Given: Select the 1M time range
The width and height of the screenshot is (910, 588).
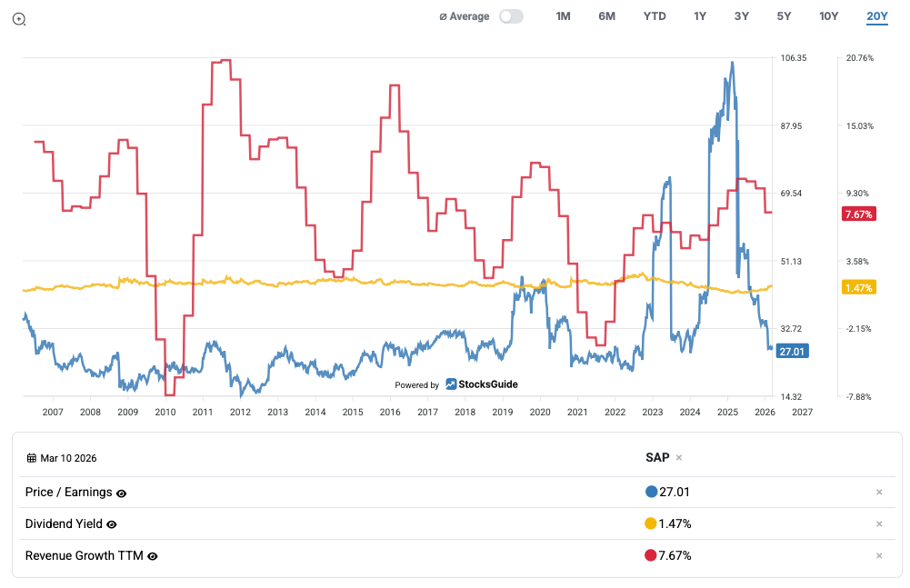Looking at the screenshot, I should tap(563, 16).
